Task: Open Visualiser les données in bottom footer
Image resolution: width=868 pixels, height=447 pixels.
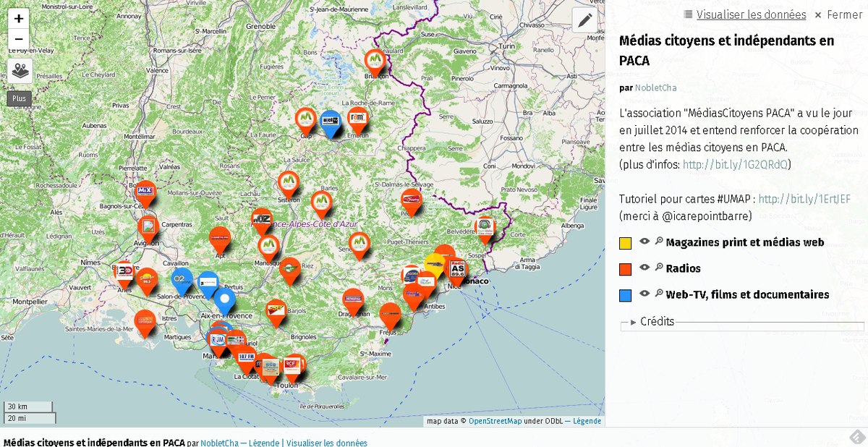Action: pos(327,443)
